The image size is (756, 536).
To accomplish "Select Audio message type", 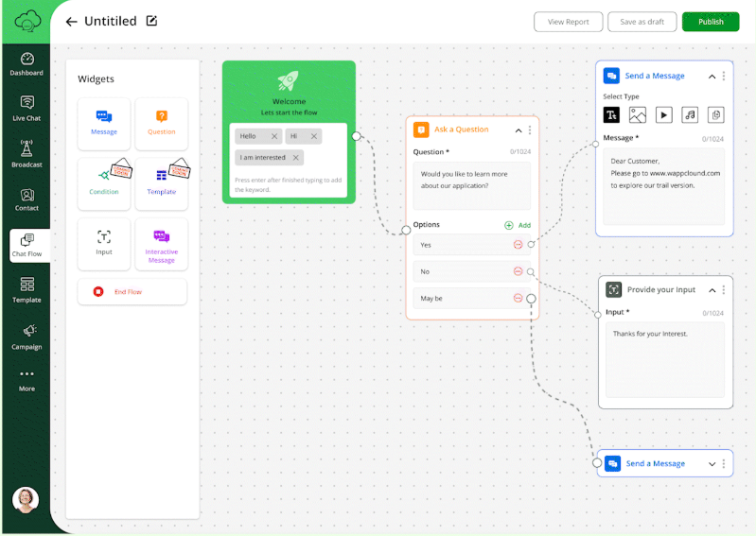I will point(690,115).
